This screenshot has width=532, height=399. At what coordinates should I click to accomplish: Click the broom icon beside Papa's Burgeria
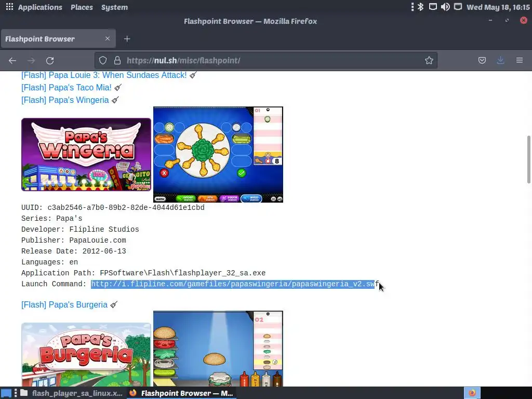click(x=114, y=304)
